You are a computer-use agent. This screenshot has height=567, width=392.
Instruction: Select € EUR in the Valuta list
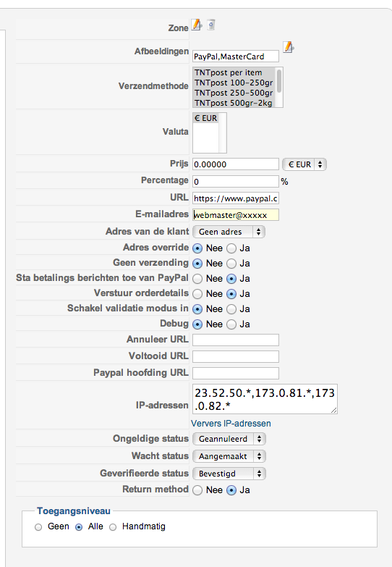pyautogui.click(x=206, y=118)
